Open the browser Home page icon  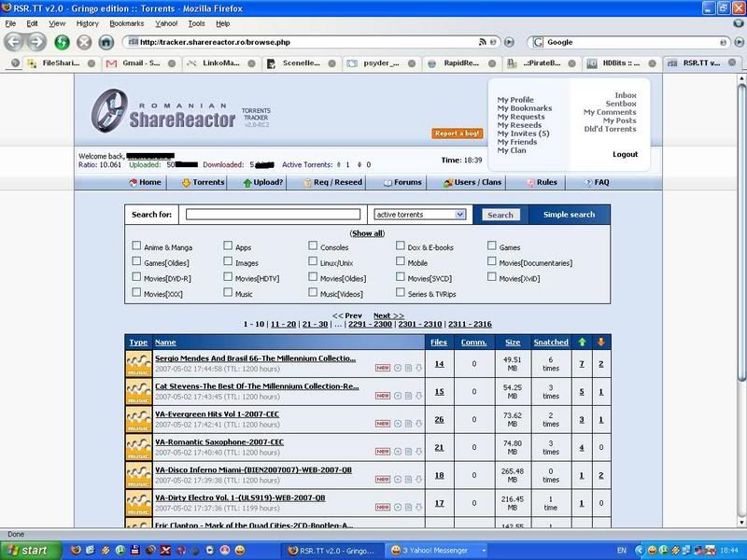click(x=106, y=42)
